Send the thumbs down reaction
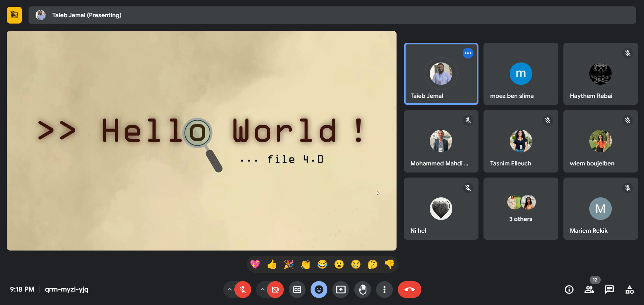The image size is (644, 305). (x=389, y=264)
